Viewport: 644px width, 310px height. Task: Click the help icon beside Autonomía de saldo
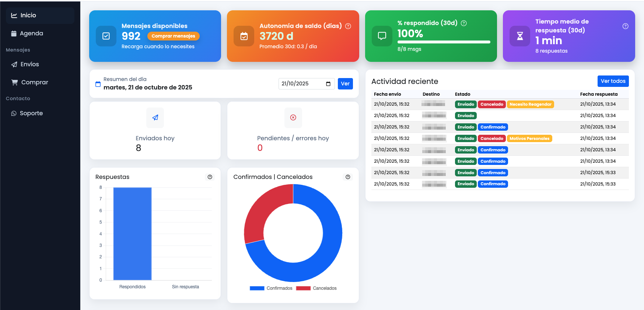pyautogui.click(x=348, y=26)
